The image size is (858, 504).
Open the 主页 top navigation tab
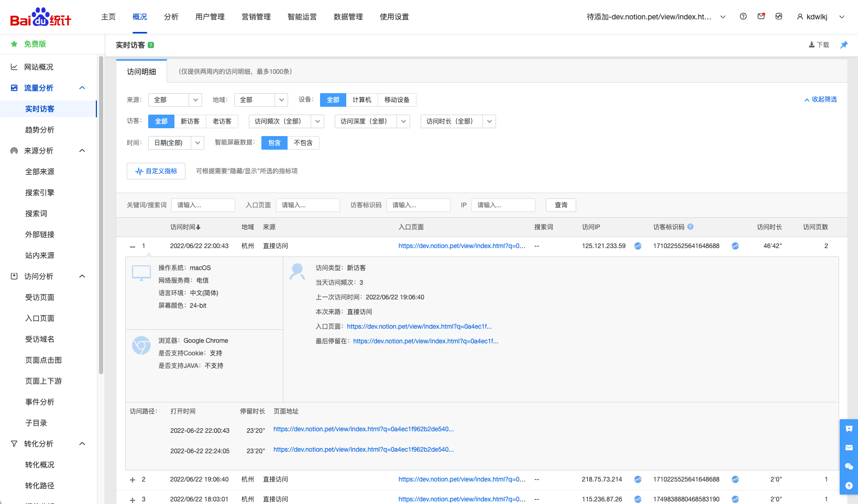108,17
